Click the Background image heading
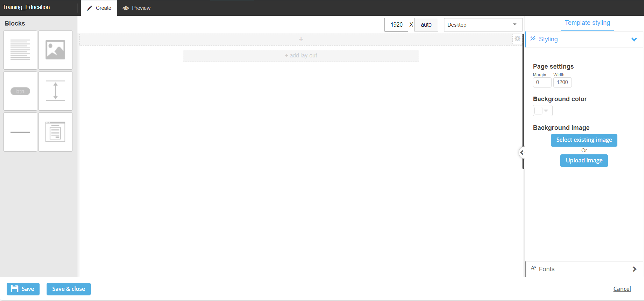The image size is (644, 301). pos(561,128)
